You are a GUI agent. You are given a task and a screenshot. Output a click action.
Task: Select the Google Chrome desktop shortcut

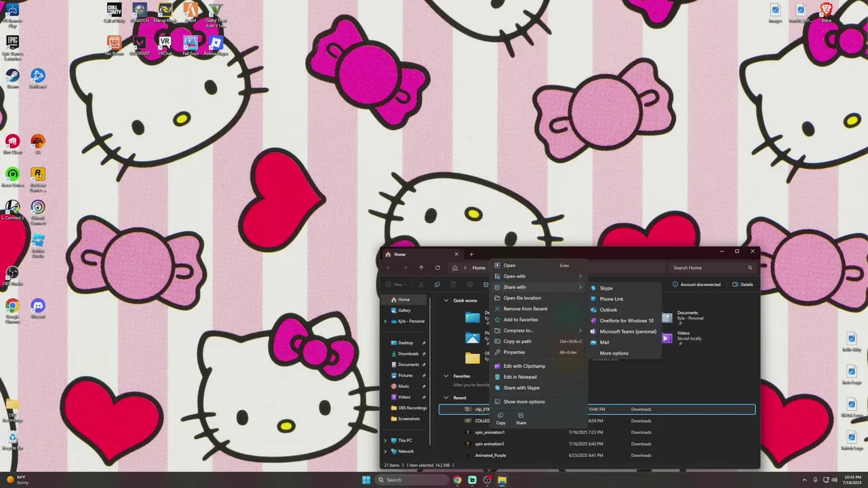click(12, 311)
